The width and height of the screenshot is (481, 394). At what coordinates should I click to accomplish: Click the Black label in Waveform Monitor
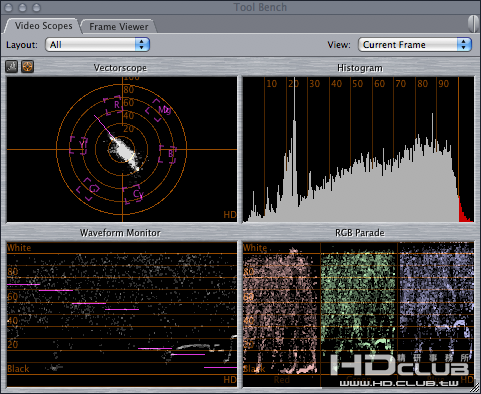pos(18,369)
